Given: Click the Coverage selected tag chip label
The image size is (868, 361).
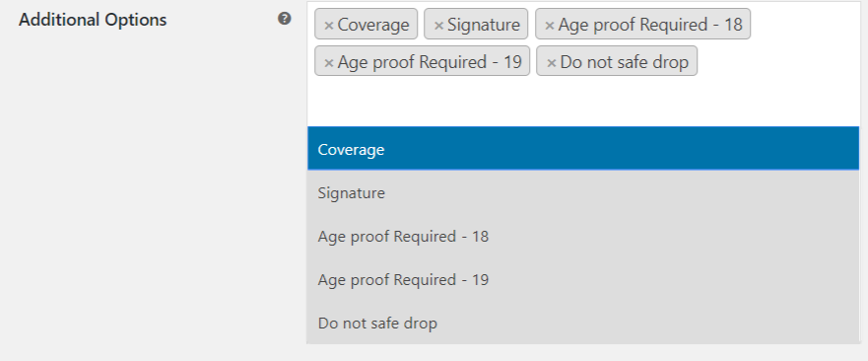Looking at the screenshot, I should pyautogui.click(x=373, y=25).
